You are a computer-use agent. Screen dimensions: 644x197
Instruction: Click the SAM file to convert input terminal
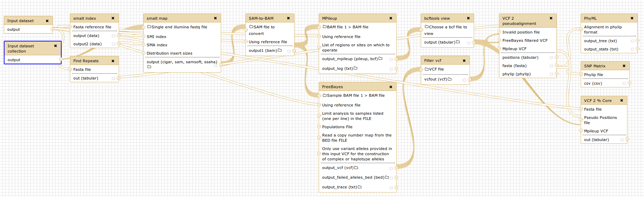tap(246, 30)
